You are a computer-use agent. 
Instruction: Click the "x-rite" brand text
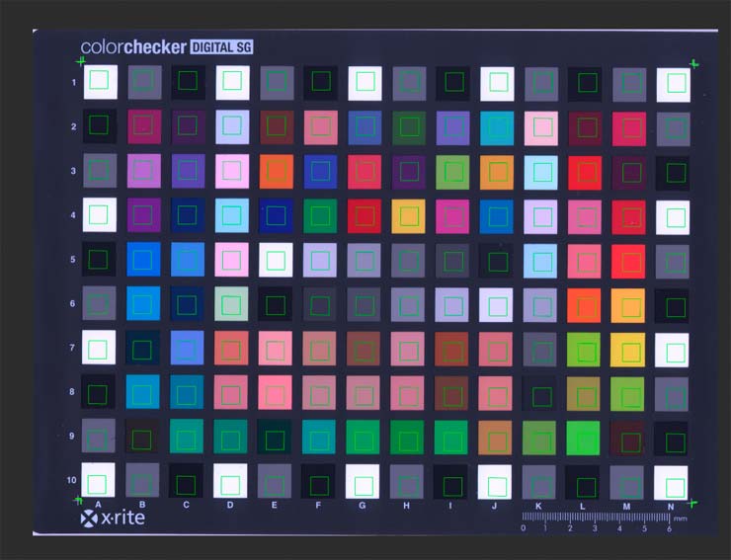(123, 518)
